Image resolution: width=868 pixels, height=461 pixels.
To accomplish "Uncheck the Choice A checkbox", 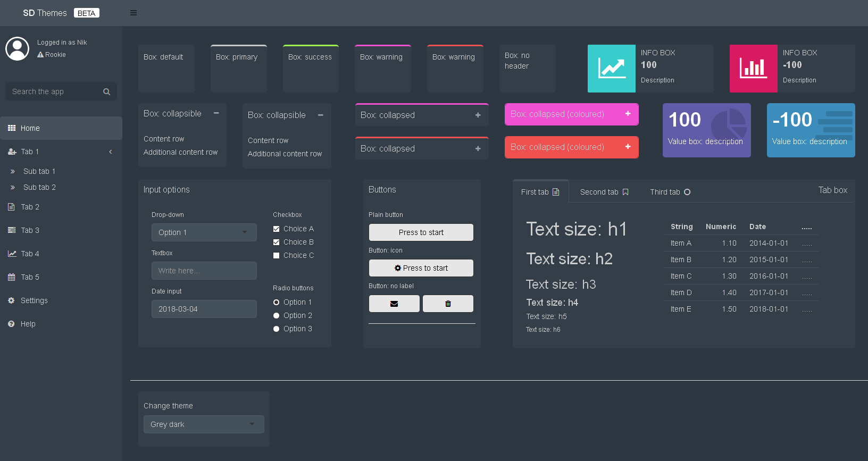I will pyautogui.click(x=277, y=229).
